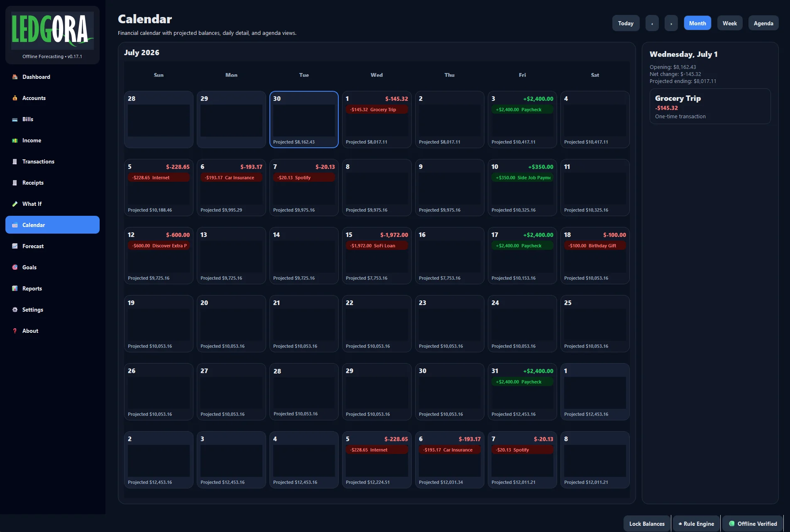
Task: Click the Dashboard sidebar icon
Action: 15,77
